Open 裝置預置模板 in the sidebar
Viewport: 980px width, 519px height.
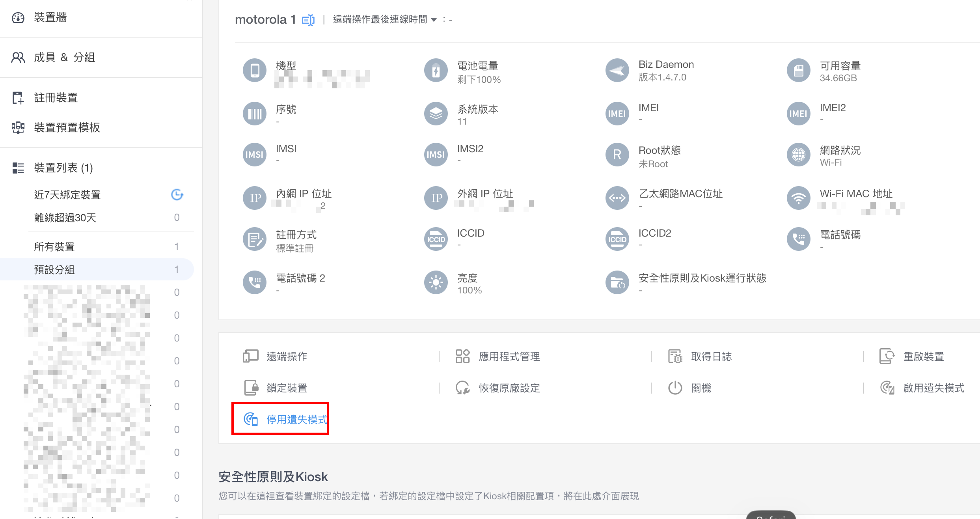pyautogui.click(x=67, y=128)
